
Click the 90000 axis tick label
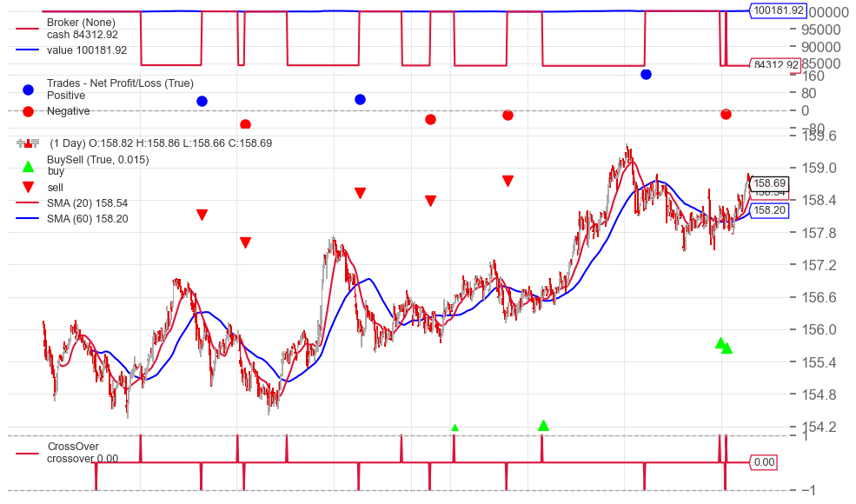(821, 48)
